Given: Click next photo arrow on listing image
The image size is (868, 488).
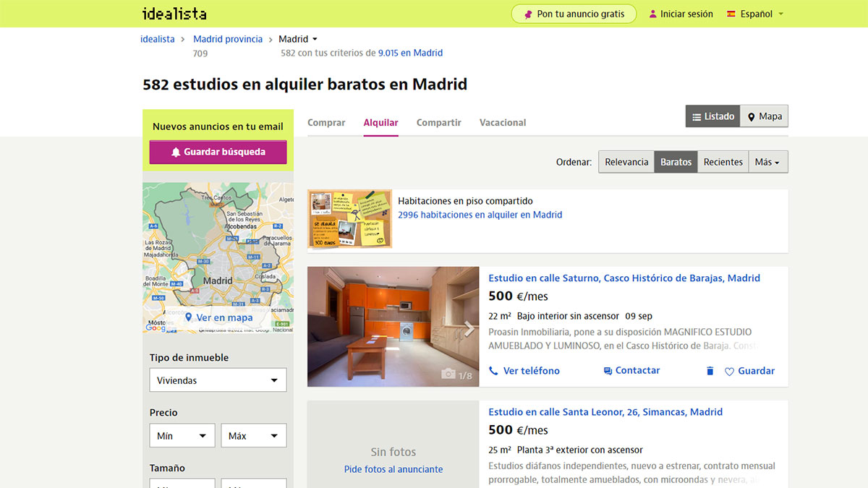Looking at the screenshot, I should (x=469, y=329).
